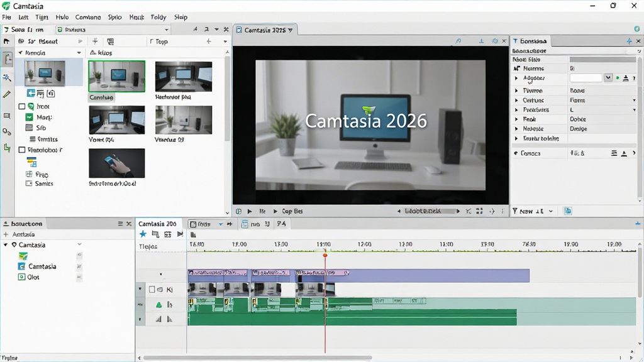
Task: Click the grey color bar atop properties list
Action: 602,60
